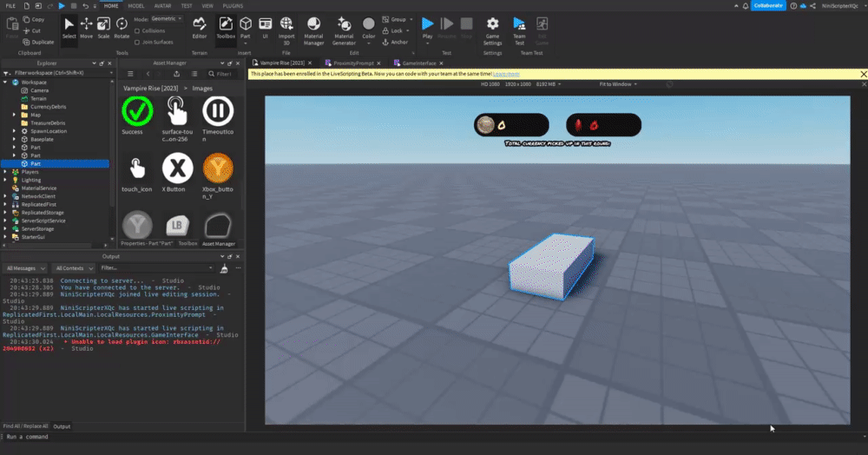The width and height of the screenshot is (868, 455).
Task: Open the 8192 MB memory dropdown
Action: pyautogui.click(x=548, y=84)
